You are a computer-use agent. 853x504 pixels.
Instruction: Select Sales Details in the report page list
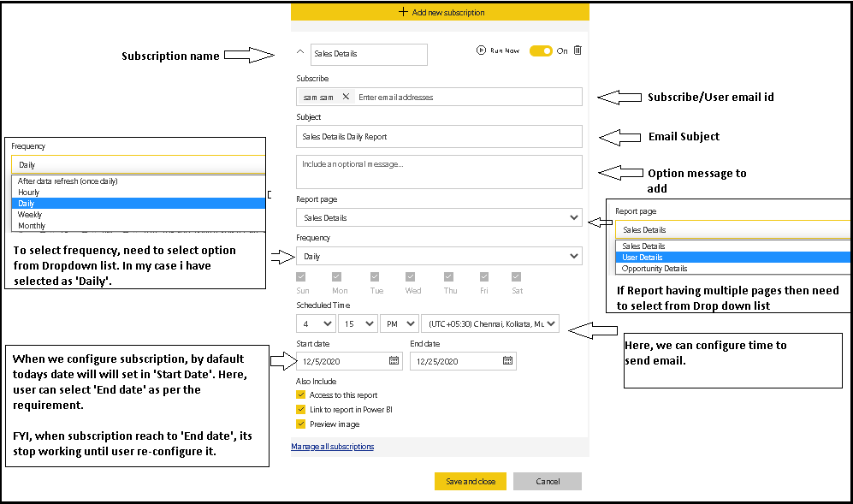pyautogui.click(x=732, y=246)
